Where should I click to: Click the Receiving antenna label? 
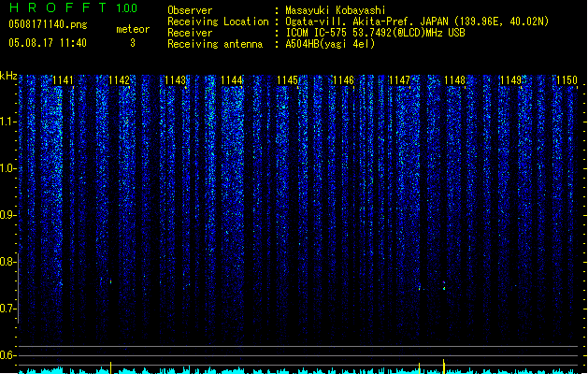click(x=215, y=44)
